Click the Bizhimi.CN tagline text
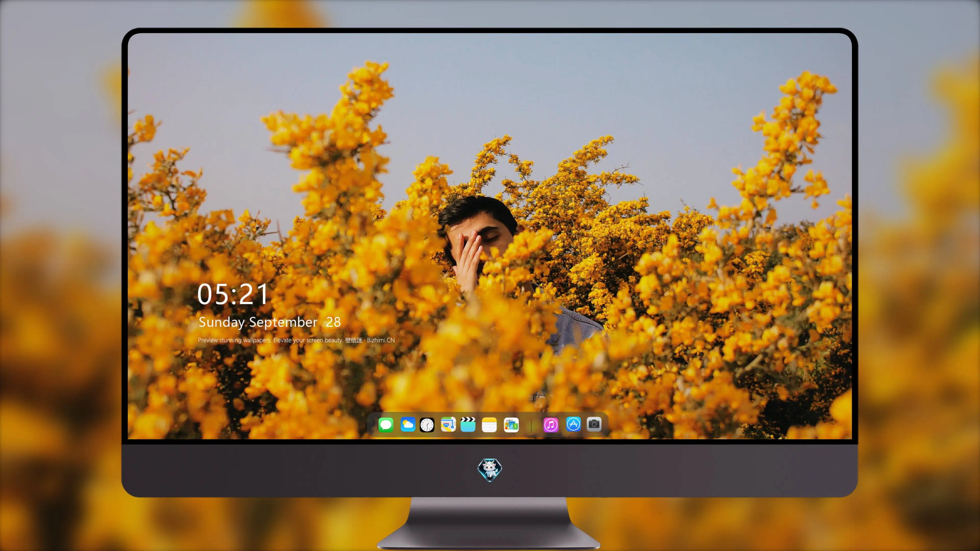Image resolution: width=980 pixels, height=551 pixels. tap(296, 340)
